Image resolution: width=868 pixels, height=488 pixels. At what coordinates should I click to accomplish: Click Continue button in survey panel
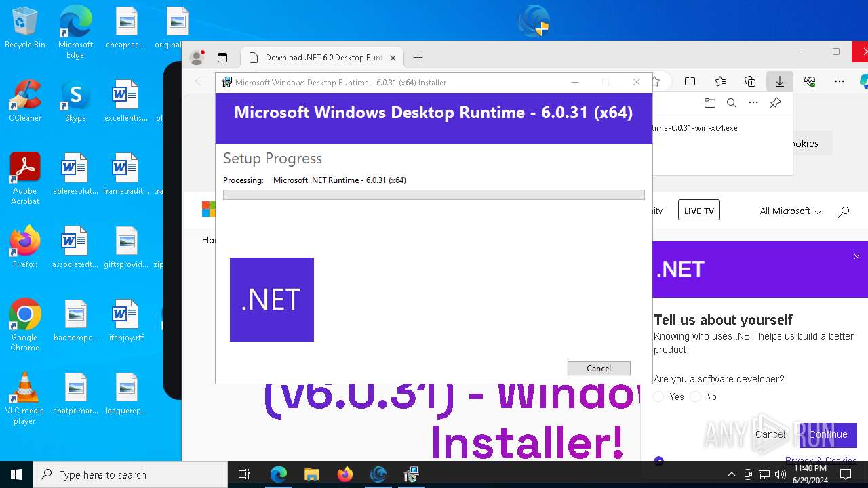[828, 434]
